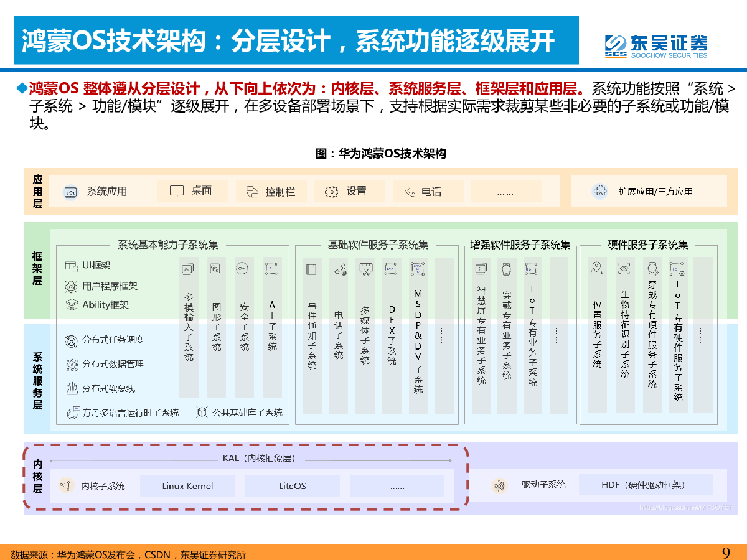Click the '控制栏' label
Image resolution: width=747 pixels, height=560 pixels.
click(280, 192)
